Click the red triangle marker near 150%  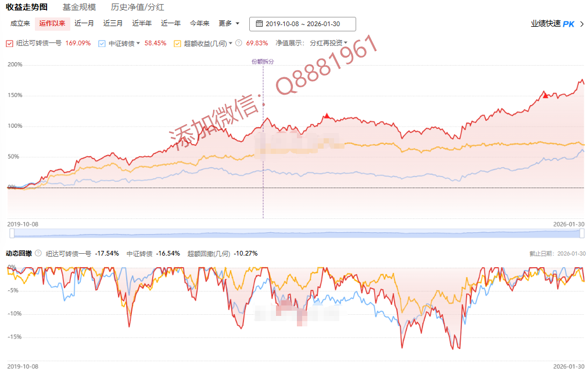pyautogui.click(x=545, y=93)
